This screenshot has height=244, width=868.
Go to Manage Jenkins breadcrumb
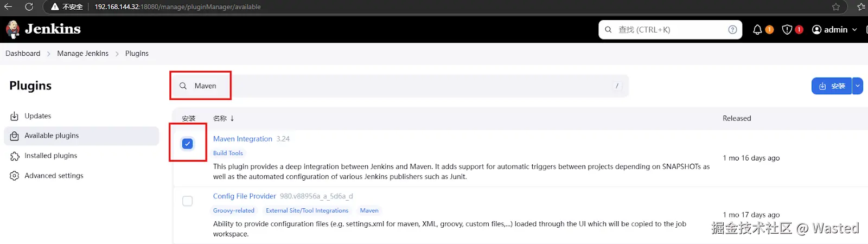pos(83,54)
